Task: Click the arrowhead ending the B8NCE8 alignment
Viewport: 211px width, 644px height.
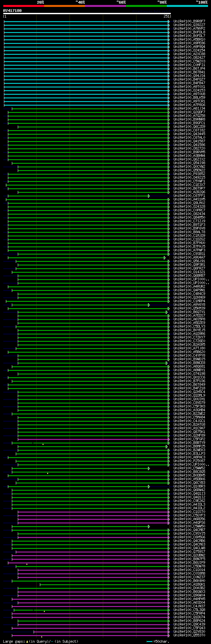Action: pyautogui.click(x=167, y=363)
